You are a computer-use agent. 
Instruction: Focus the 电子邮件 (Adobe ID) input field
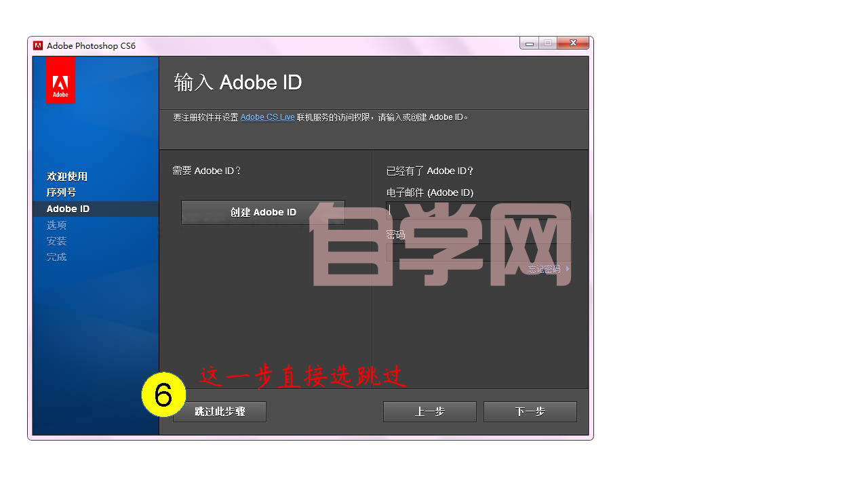coord(477,209)
